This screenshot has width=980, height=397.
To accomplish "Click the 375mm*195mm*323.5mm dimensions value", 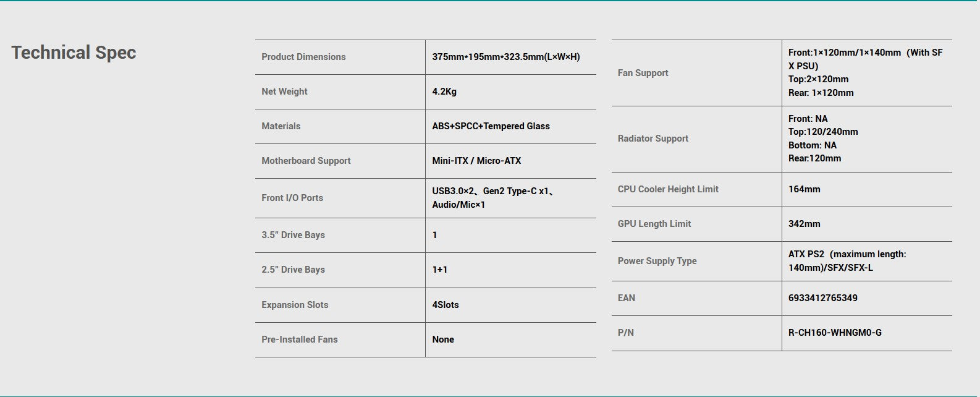I will pyautogui.click(x=506, y=57).
